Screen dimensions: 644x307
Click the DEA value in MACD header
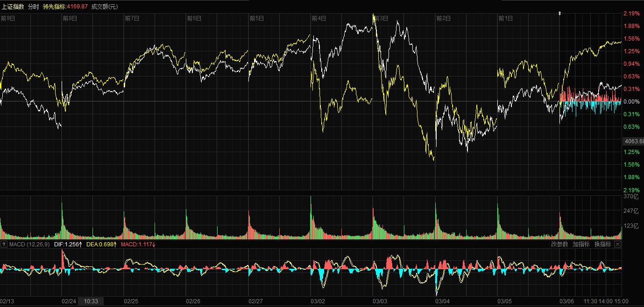(101, 244)
